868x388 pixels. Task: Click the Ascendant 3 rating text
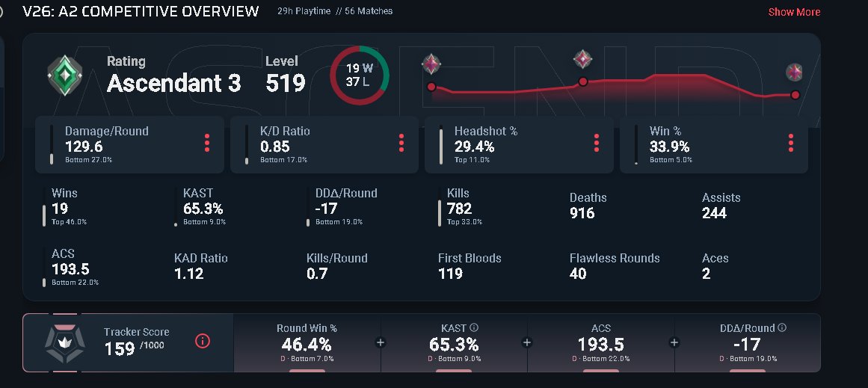[x=173, y=83]
